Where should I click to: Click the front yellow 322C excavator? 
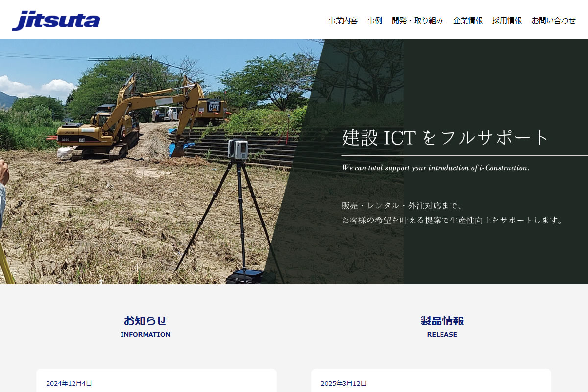93,132
